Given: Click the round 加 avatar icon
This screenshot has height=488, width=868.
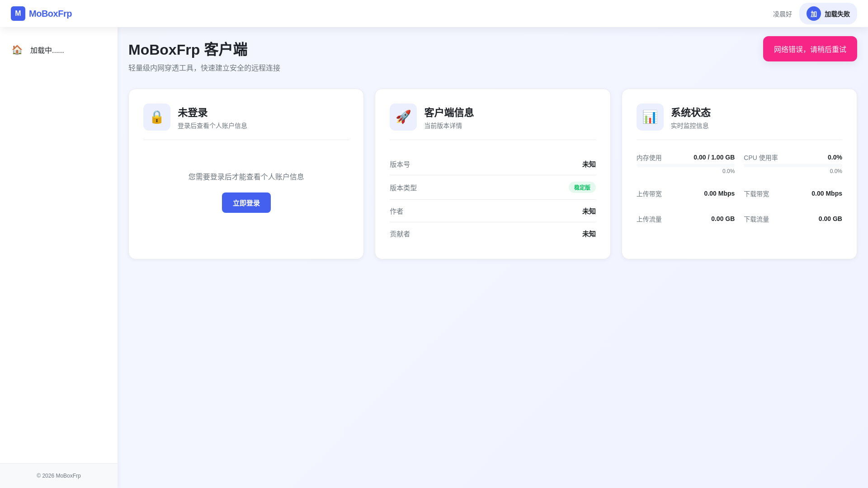Looking at the screenshot, I should pyautogui.click(x=814, y=14).
